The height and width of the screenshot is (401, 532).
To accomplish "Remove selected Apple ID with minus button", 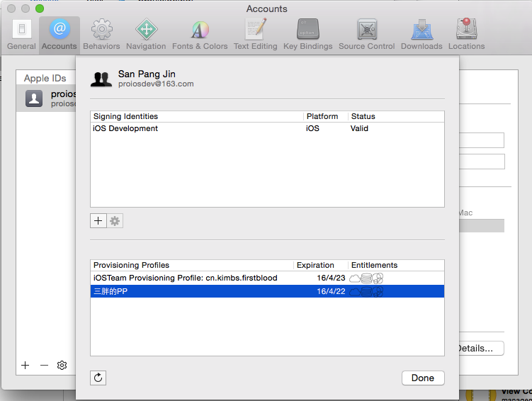I will (44, 365).
